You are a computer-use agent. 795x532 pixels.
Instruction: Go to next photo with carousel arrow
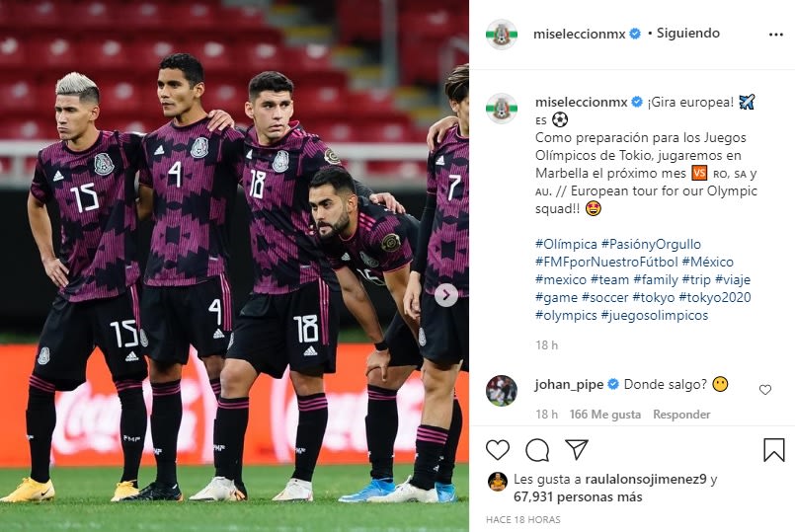tap(446, 295)
